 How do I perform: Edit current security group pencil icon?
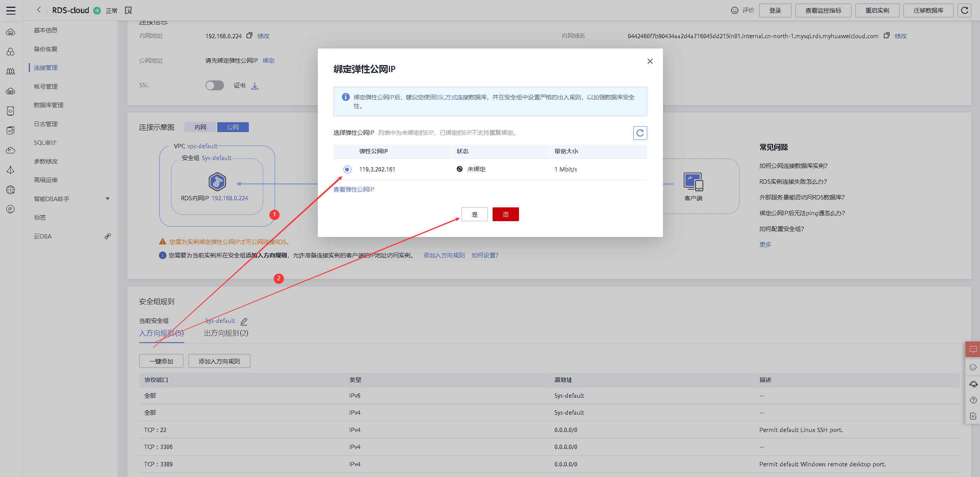point(244,321)
